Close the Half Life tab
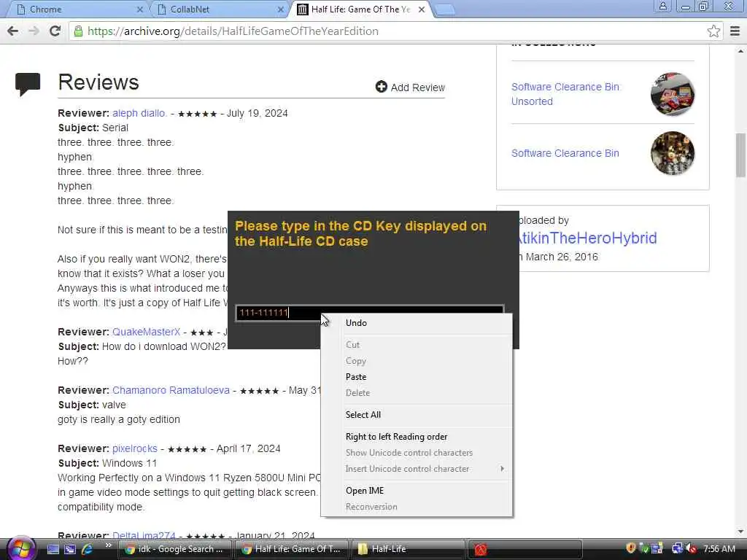The image size is (747, 560). coord(422,9)
